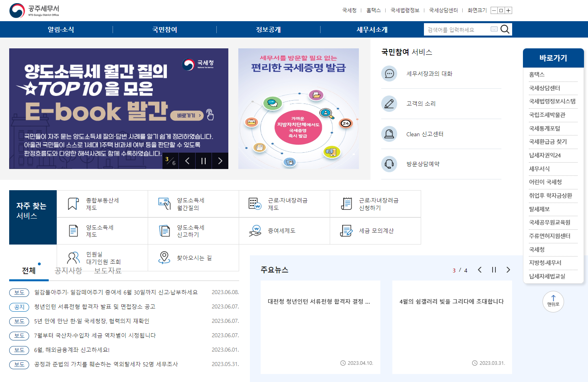
Task: Click the 세금 모의계산 icon
Action: point(346,231)
